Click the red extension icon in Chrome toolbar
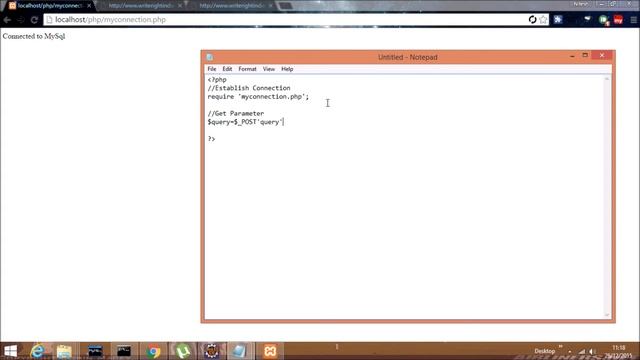 tap(618, 20)
